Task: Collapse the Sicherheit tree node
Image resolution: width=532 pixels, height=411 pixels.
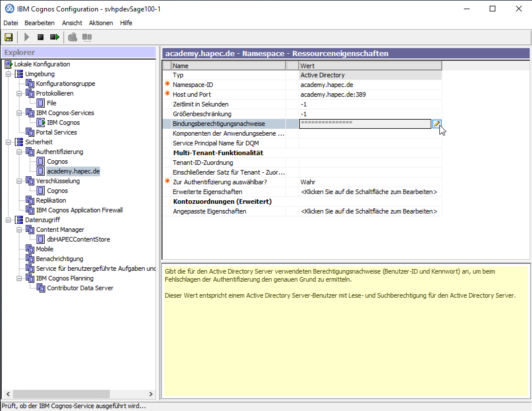Action: (x=9, y=142)
